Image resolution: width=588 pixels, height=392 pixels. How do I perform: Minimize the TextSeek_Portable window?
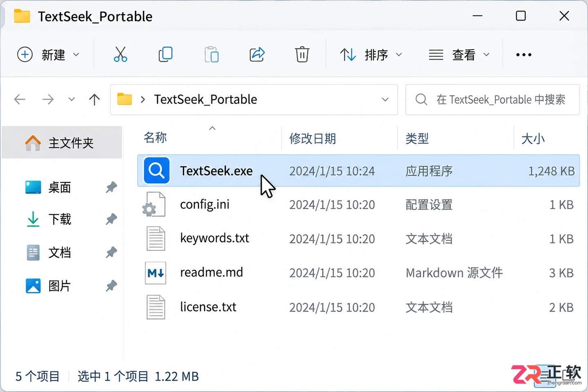pyautogui.click(x=477, y=16)
